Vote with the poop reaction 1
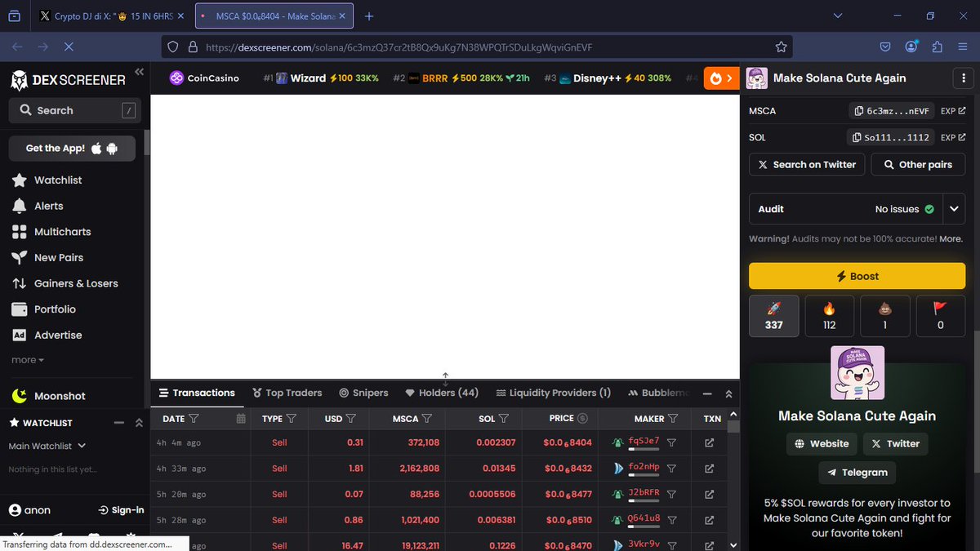980x551 pixels. [884, 316]
